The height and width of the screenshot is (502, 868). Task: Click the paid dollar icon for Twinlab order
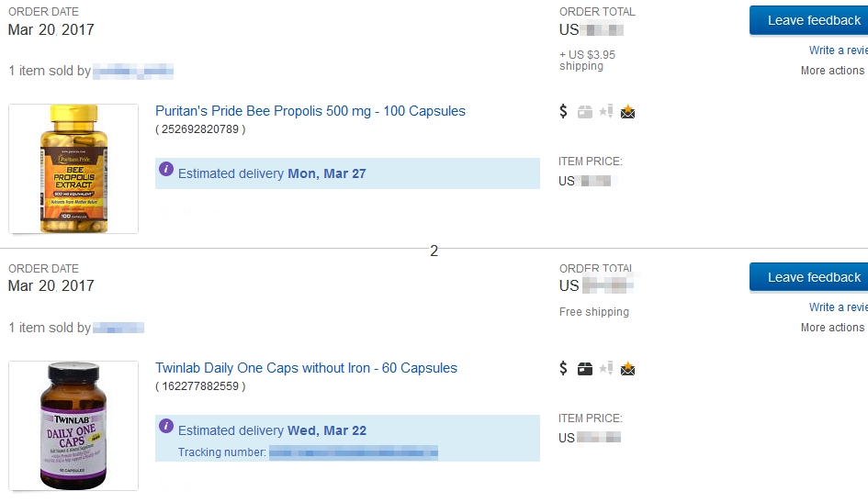tap(564, 369)
